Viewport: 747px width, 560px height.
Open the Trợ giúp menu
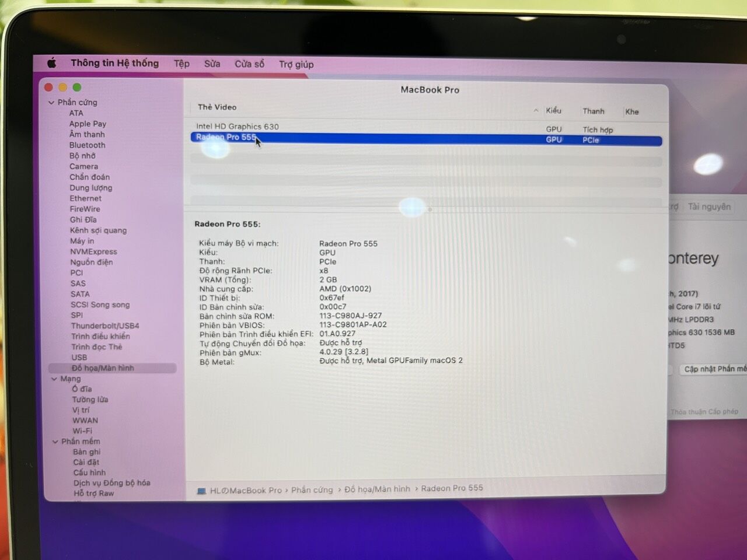point(296,64)
